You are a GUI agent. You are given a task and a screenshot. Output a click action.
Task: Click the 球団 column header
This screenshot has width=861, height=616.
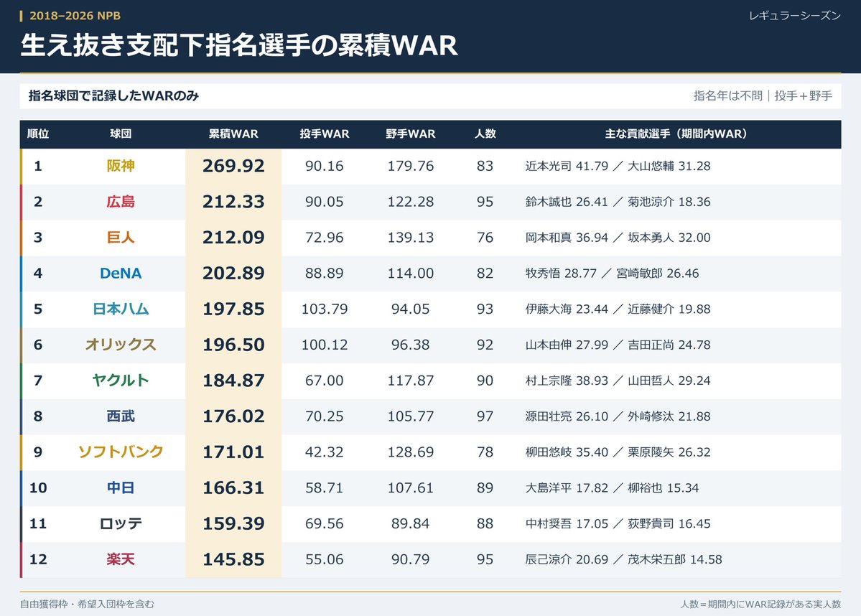[120, 134]
